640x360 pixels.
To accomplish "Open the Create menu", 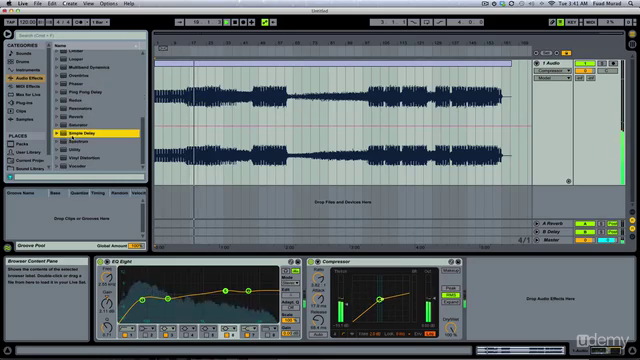I will [x=69, y=3].
